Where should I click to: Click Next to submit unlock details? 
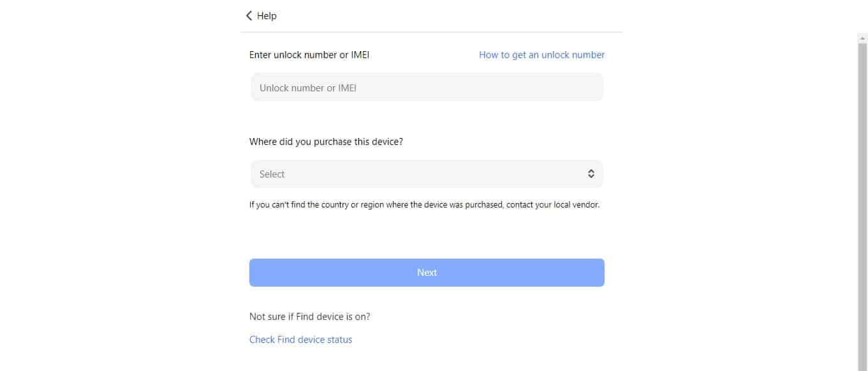click(426, 272)
